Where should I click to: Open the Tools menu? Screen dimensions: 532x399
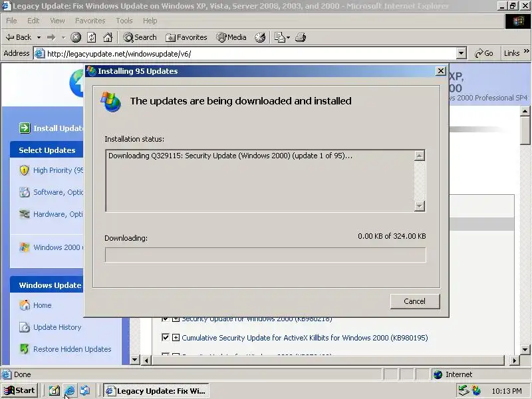click(x=124, y=21)
